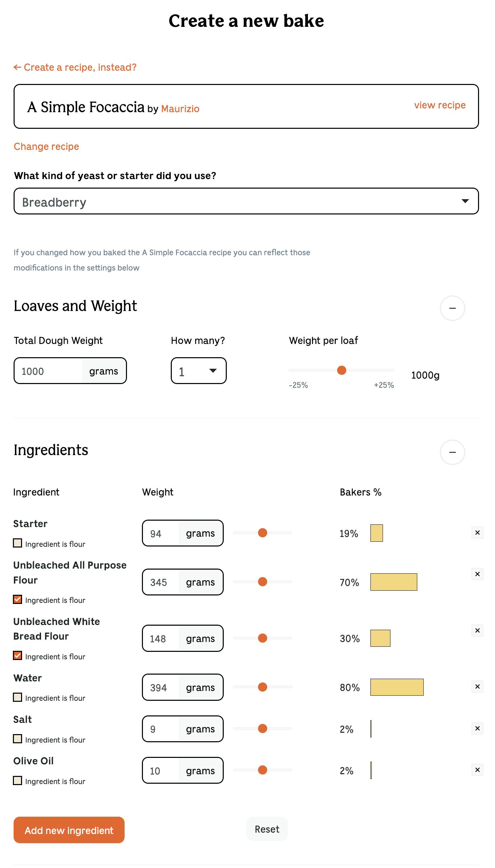Click the 'Change recipe' link
This screenshot has width=495, height=868.
pos(46,147)
